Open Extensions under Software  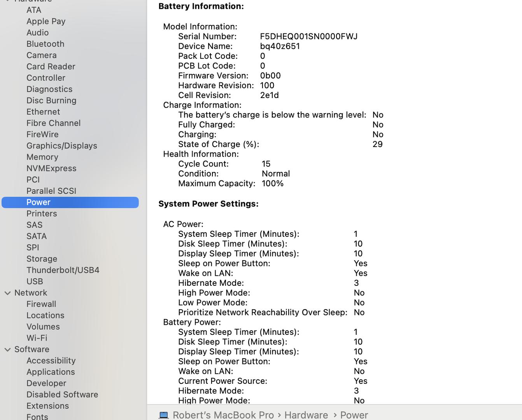pyautogui.click(x=48, y=406)
